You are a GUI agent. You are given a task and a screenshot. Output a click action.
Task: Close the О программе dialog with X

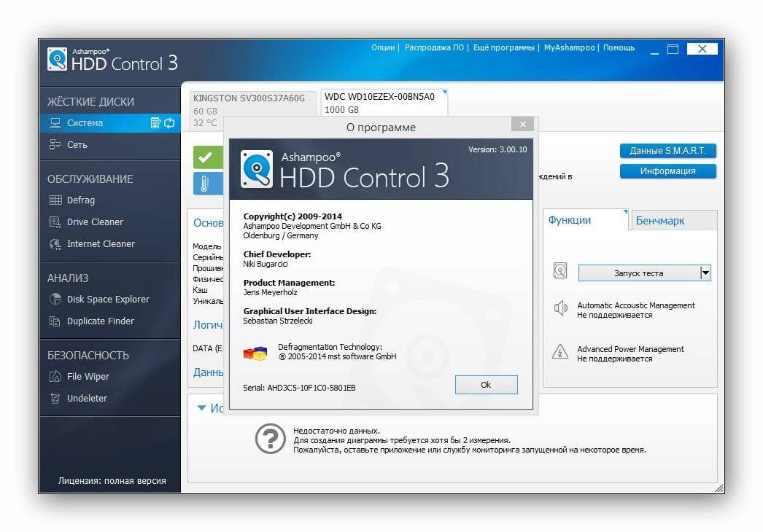pos(522,125)
